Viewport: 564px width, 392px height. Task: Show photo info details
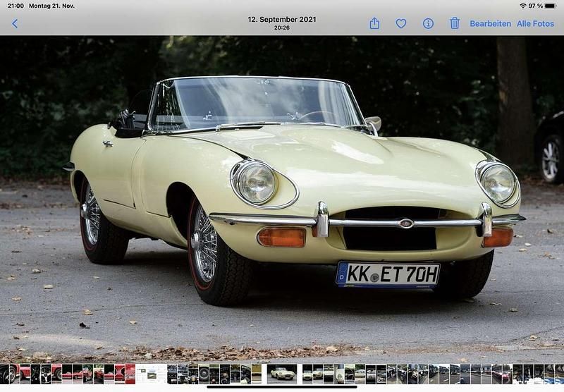pyautogui.click(x=428, y=24)
